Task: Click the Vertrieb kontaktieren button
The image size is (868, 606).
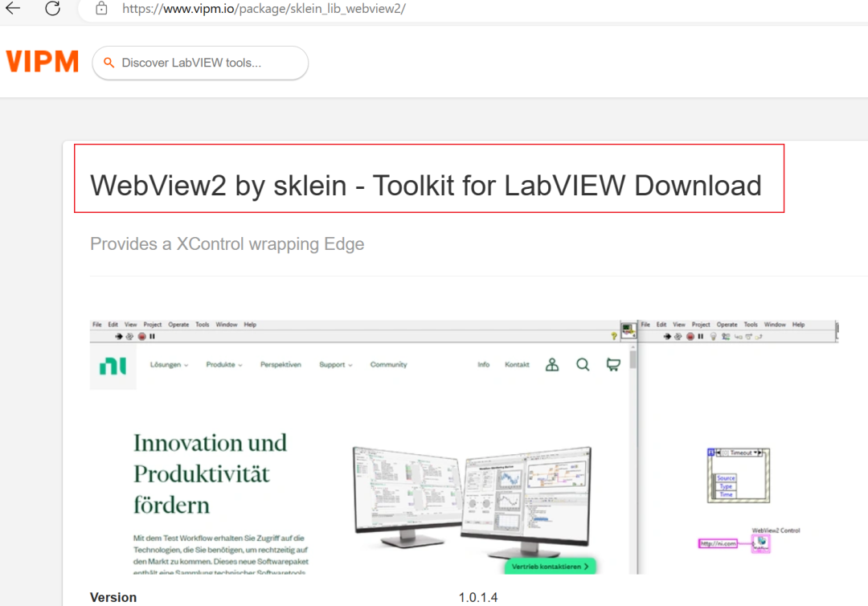Action: point(548,566)
